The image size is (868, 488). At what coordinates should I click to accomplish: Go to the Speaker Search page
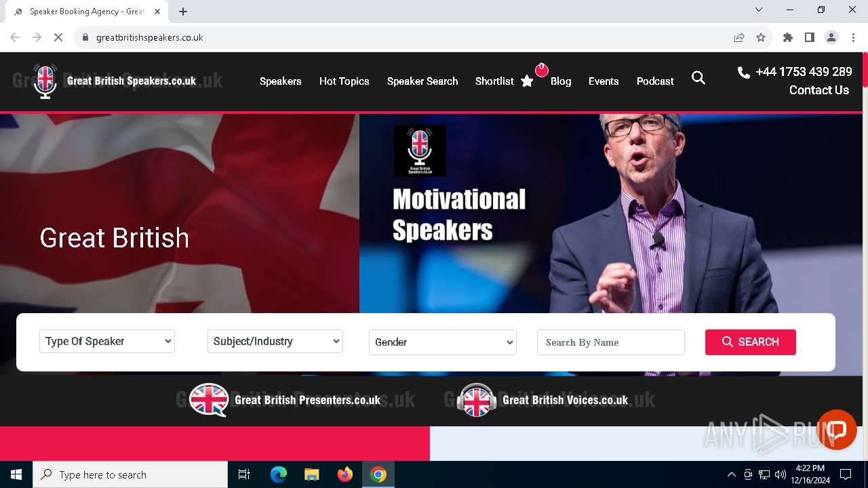point(422,81)
